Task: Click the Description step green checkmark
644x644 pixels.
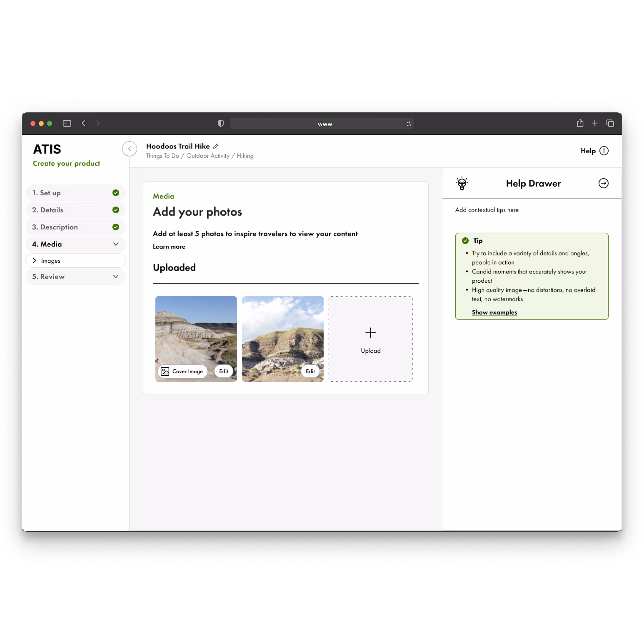Action: 116,227
